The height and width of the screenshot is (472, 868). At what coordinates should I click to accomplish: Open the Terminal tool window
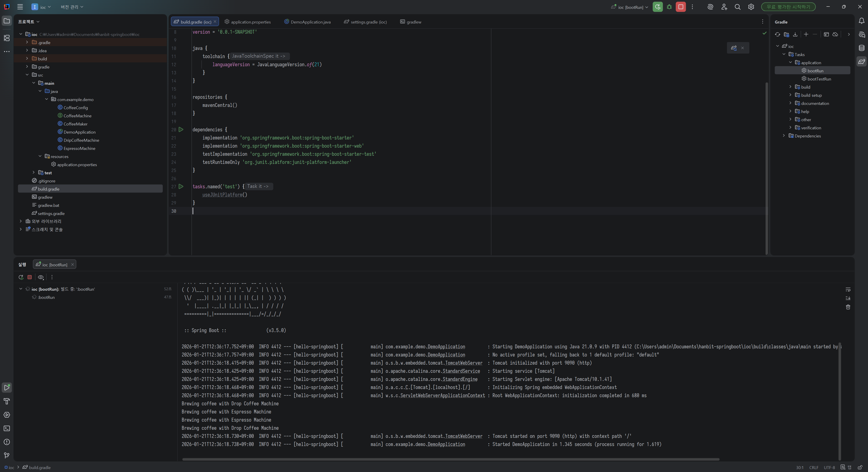click(7, 428)
